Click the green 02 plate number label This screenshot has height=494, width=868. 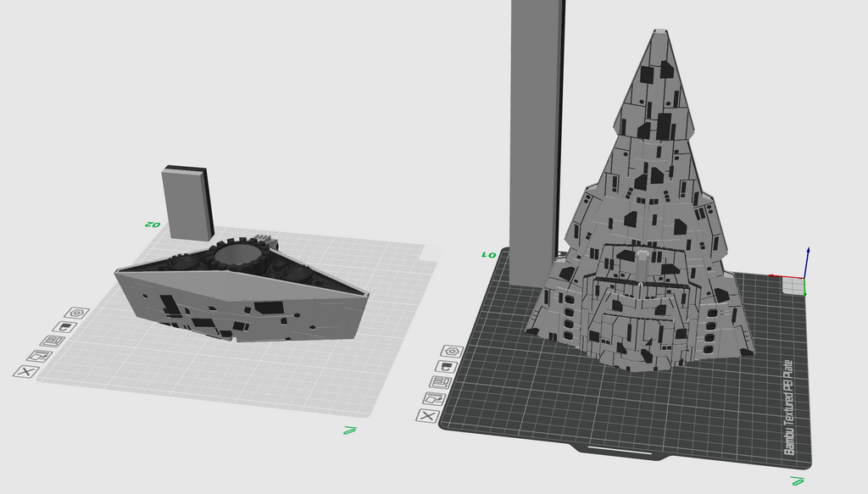point(152,225)
